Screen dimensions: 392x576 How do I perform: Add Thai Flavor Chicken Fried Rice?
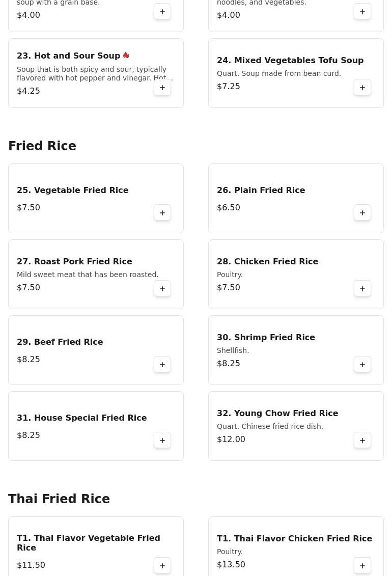[x=362, y=566]
